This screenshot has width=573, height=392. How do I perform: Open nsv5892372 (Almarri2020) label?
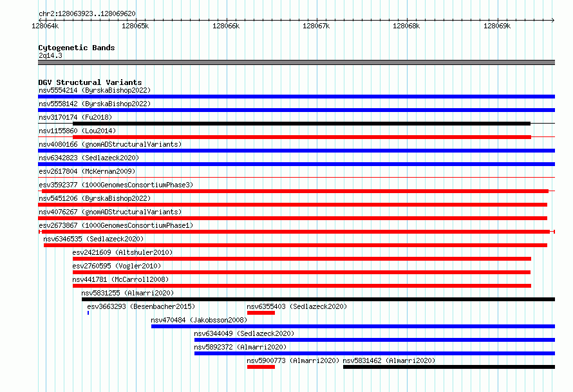(x=240, y=347)
